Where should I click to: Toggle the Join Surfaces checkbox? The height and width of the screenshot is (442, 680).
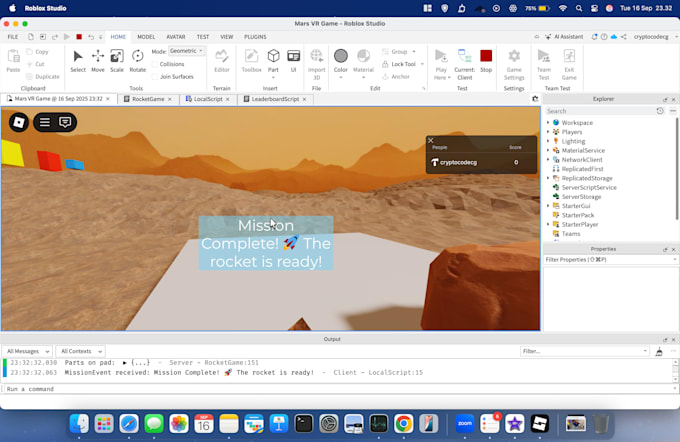point(155,77)
